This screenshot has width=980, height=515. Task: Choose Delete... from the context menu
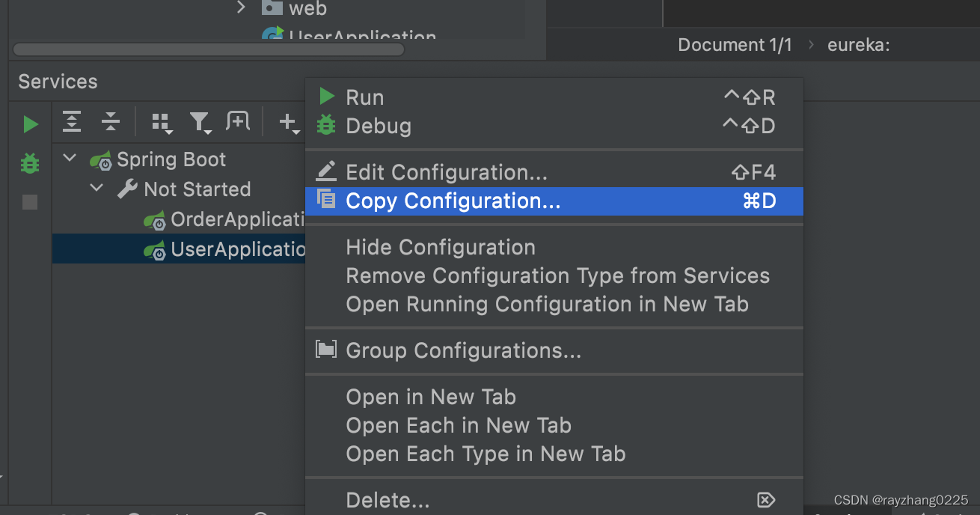pyautogui.click(x=554, y=500)
